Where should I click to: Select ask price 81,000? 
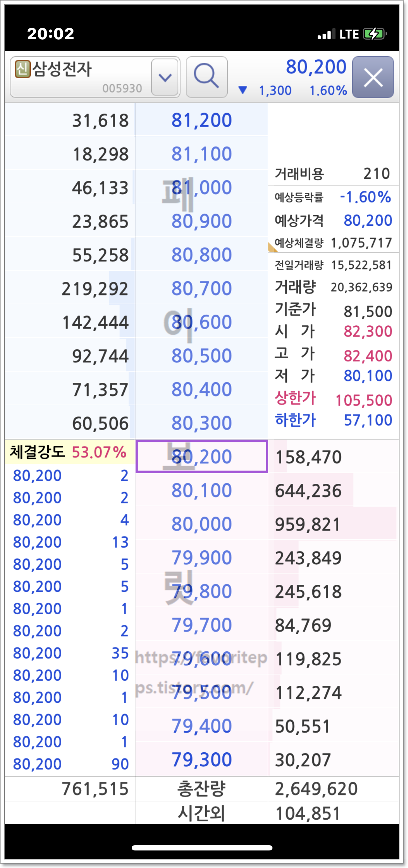(202, 188)
